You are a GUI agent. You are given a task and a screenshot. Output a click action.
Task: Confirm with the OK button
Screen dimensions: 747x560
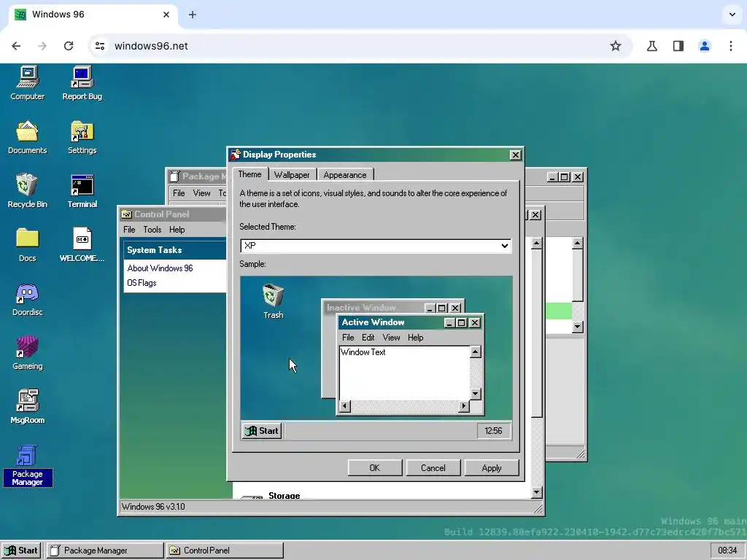[x=375, y=468]
